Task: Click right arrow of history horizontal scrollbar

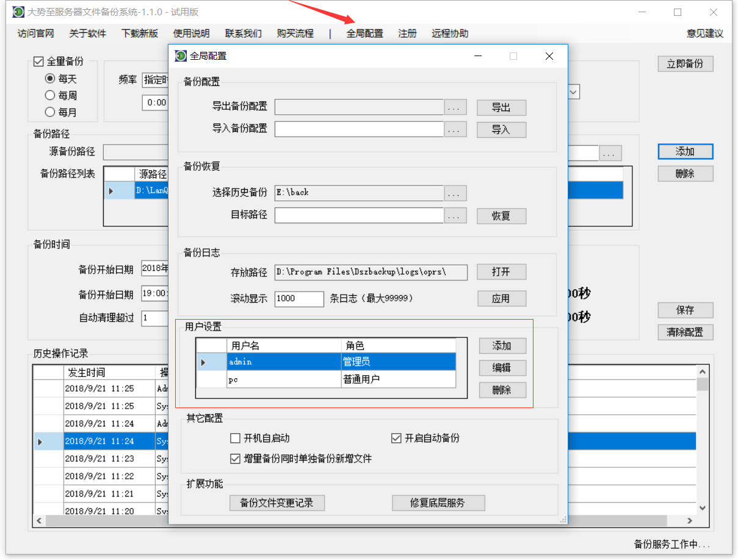Action: tap(690, 521)
